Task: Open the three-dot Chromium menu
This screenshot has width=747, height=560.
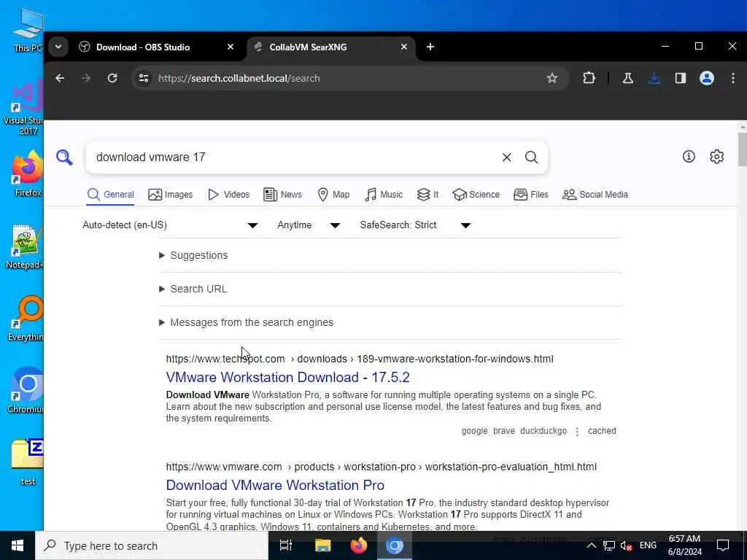Action: 733,78
